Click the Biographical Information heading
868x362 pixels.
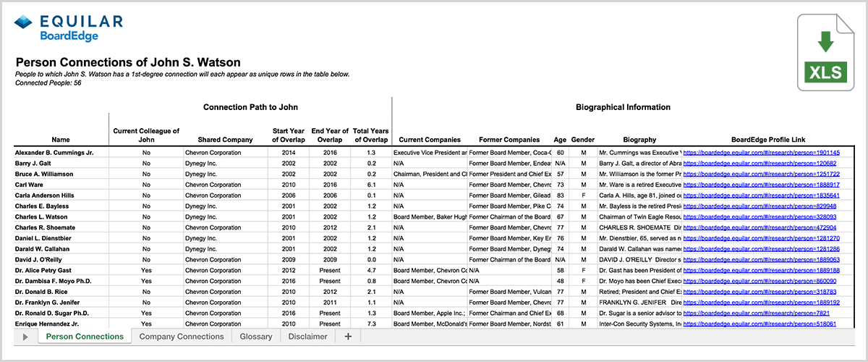[x=623, y=107]
